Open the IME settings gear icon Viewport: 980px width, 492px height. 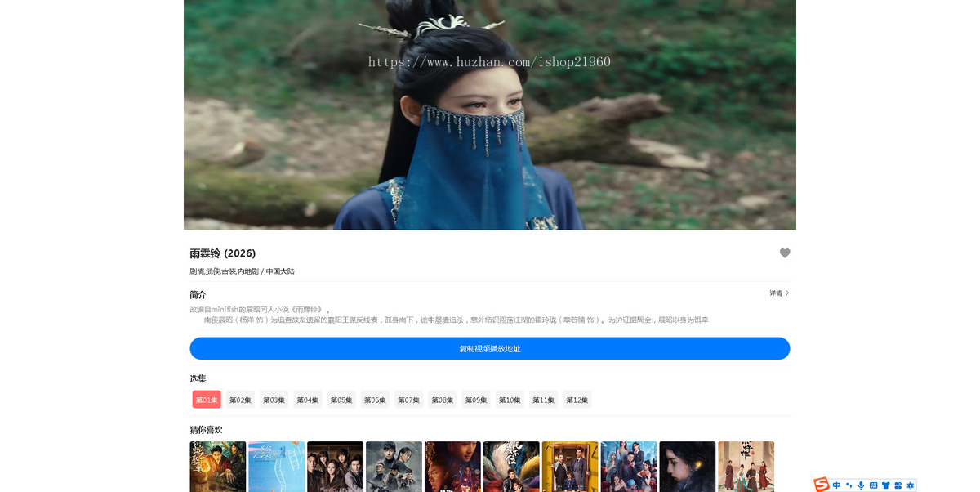[910, 485]
